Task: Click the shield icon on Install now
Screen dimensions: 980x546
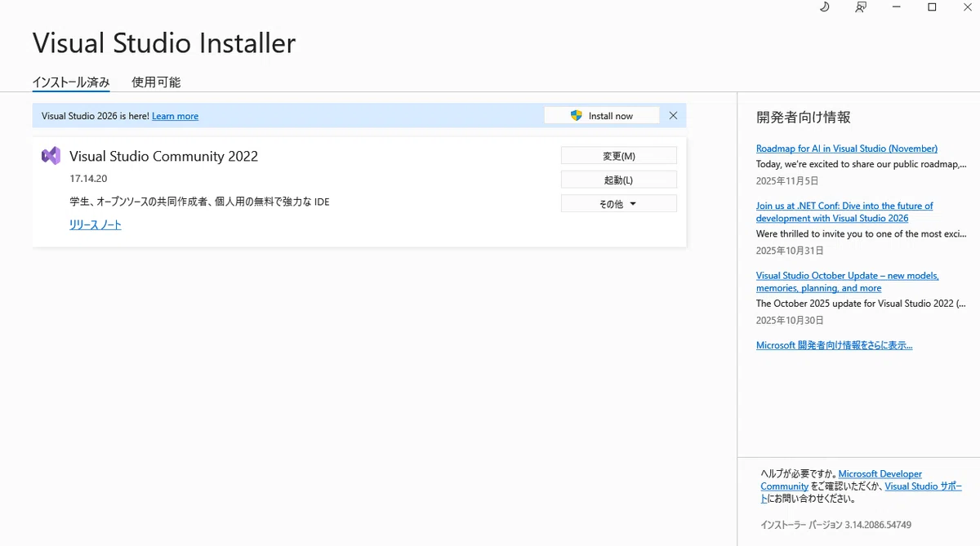Action: (x=577, y=116)
